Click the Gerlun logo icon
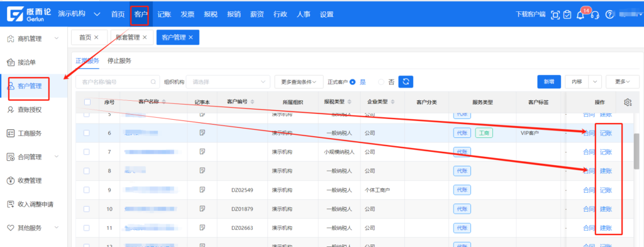 coord(15,14)
